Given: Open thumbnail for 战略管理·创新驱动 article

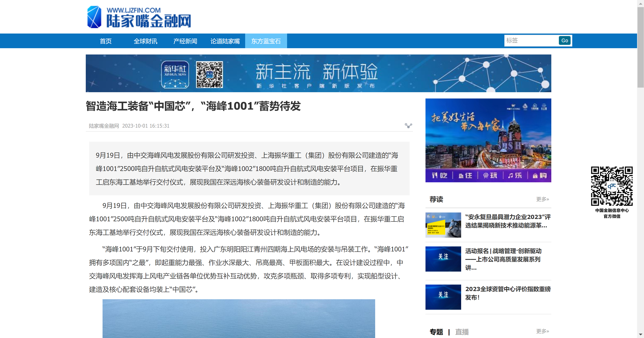Looking at the screenshot, I should pyautogui.click(x=443, y=259).
